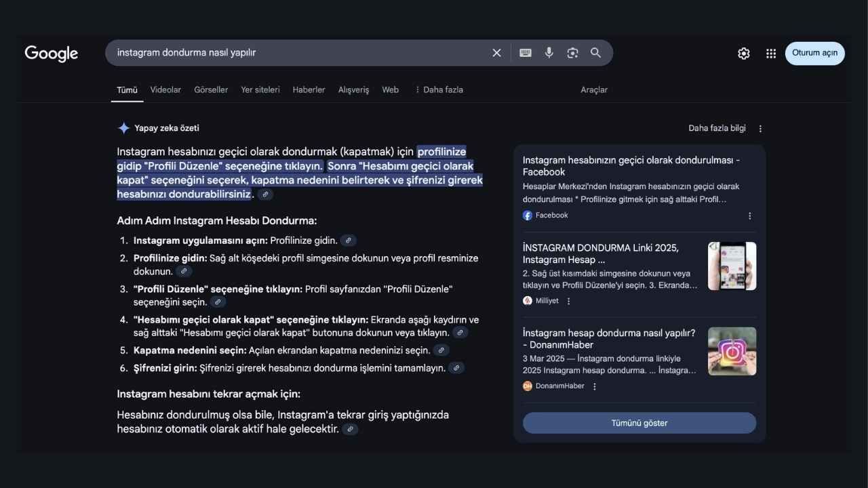This screenshot has width=868, height=488.
Task: Select the Videolar results filter
Action: pos(165,89)
